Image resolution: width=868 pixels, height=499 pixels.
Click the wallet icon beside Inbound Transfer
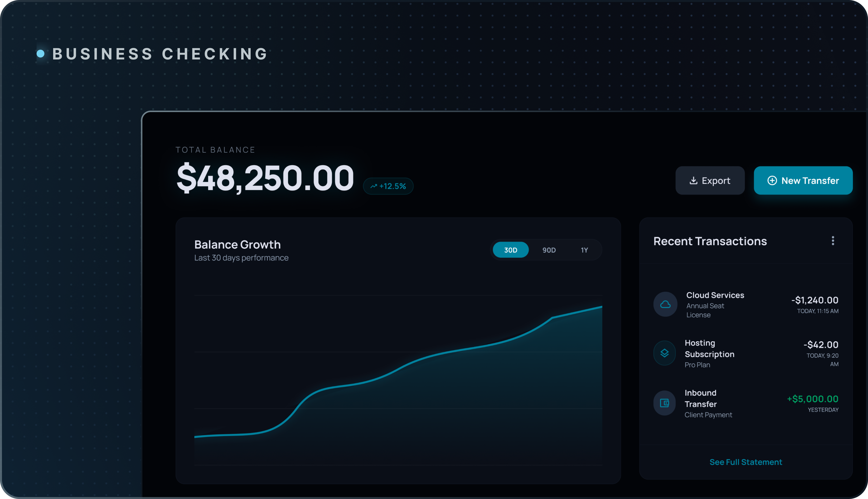[x=664, y=403]
